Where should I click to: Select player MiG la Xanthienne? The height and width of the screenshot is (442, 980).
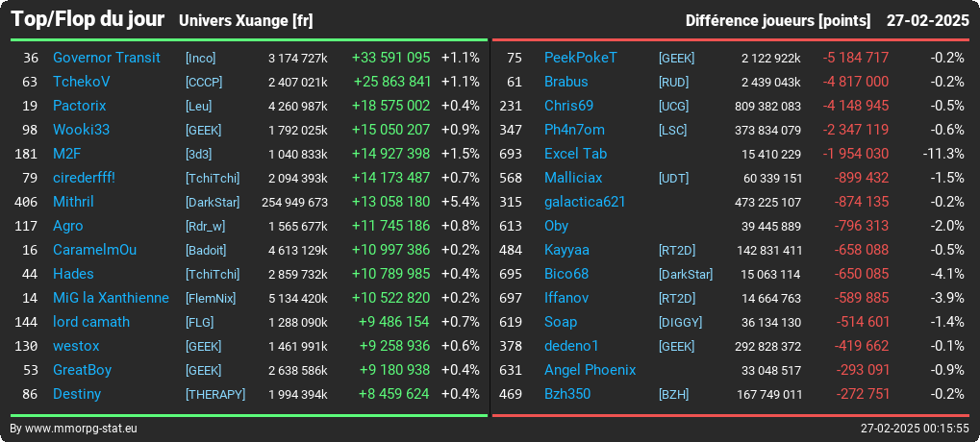click(x=111, y=298)
